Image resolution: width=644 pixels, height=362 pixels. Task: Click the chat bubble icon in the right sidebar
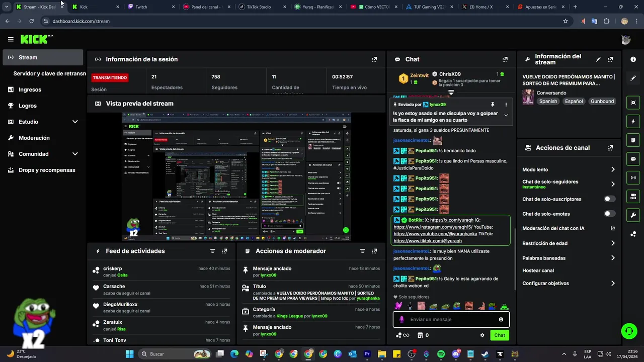(x=633, y=159)
